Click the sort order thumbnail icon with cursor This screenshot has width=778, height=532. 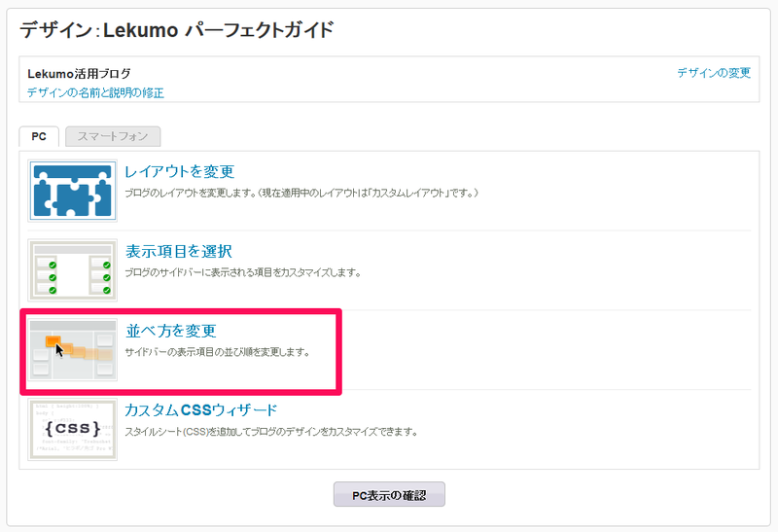pos(72,349)
